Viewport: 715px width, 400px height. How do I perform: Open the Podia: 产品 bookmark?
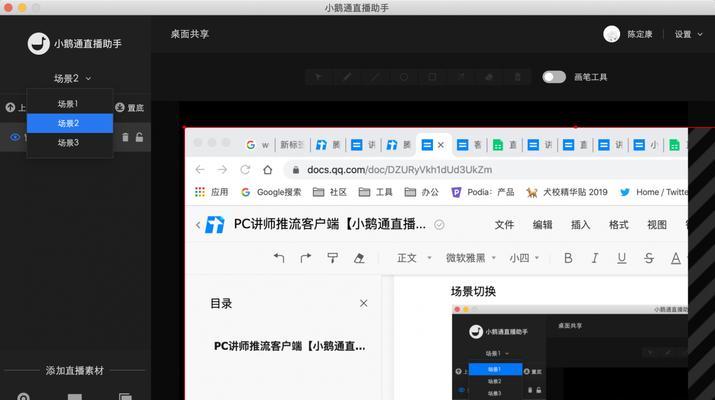(482, 192)
